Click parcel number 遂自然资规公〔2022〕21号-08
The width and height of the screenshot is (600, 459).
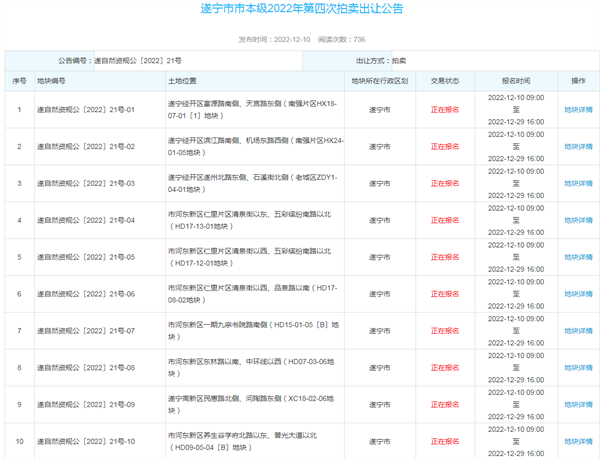[86, 368]
